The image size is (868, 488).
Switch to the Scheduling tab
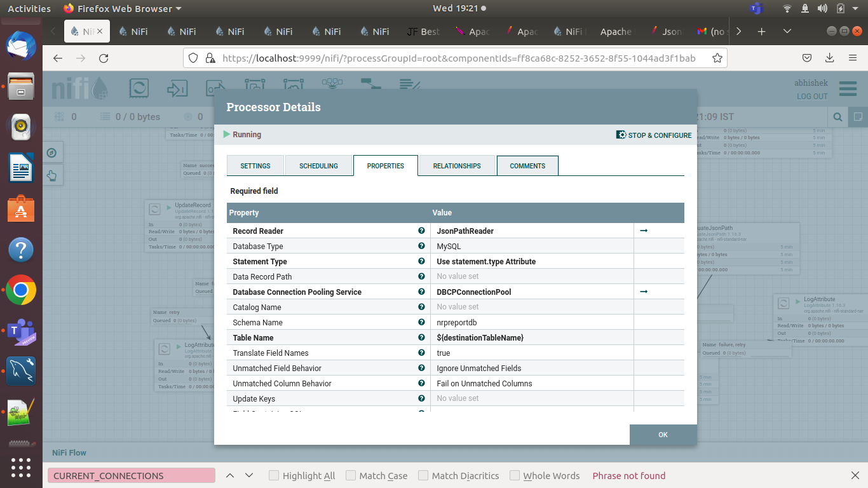point(318,165)
